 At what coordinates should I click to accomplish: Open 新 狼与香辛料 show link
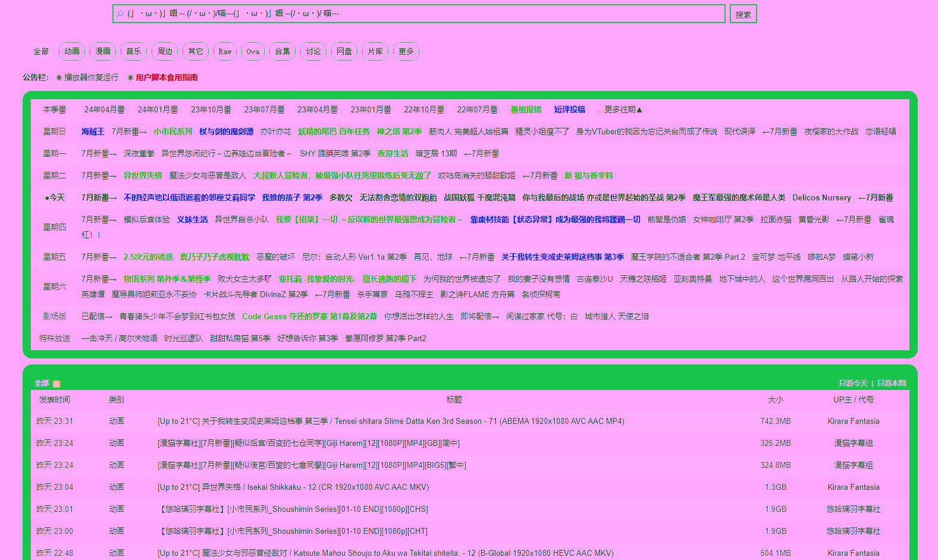pos(589,176)
